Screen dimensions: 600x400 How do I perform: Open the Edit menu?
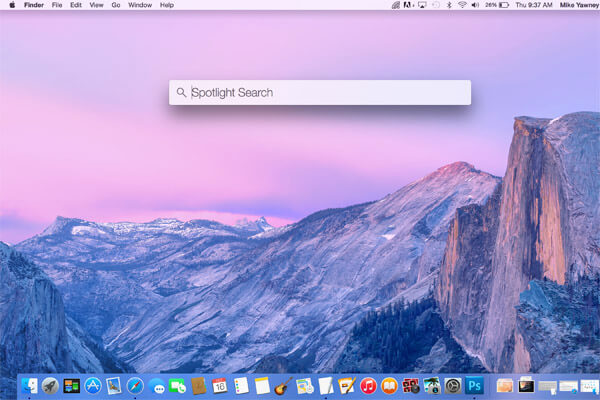76,5
